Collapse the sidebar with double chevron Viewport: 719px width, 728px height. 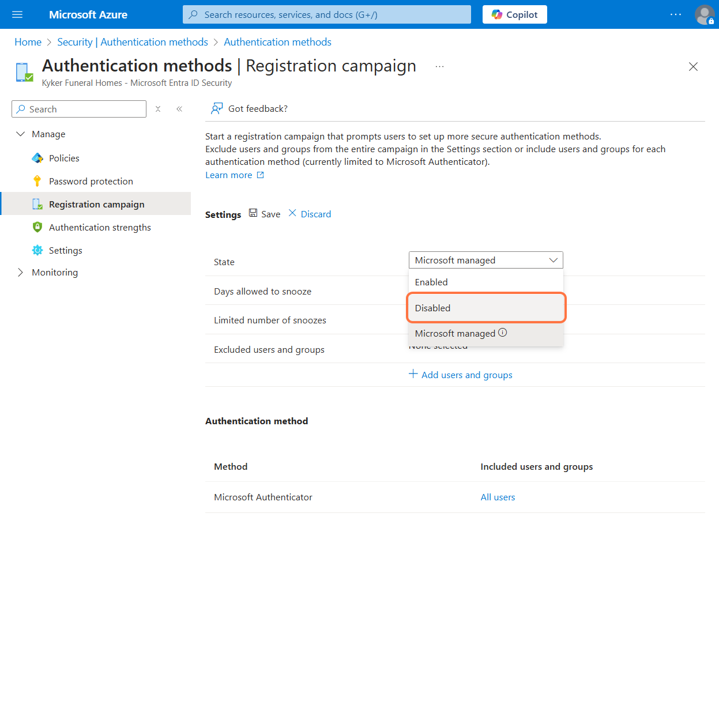[179, 109]
